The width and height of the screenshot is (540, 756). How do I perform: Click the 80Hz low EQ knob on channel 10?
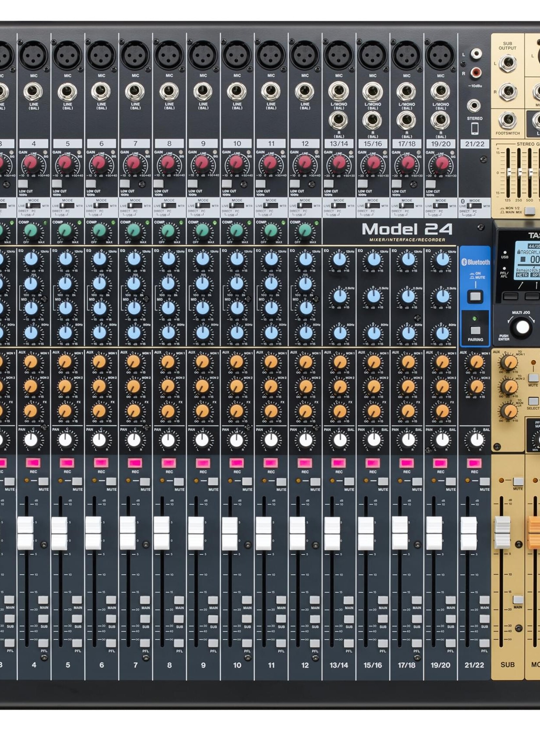click(237, 332)
